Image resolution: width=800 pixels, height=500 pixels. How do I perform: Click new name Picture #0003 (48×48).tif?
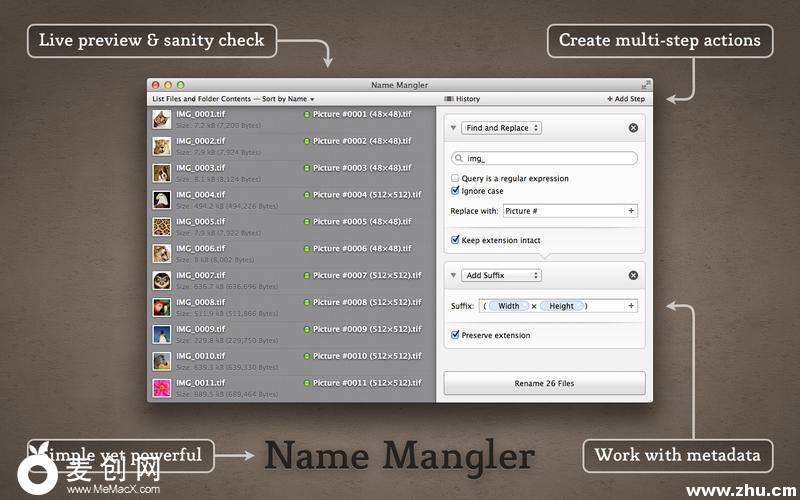click(x=362, y=168)
